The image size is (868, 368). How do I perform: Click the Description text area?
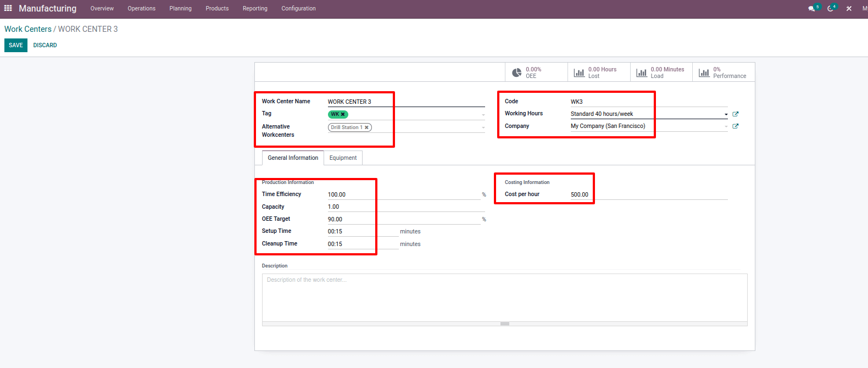504,298
